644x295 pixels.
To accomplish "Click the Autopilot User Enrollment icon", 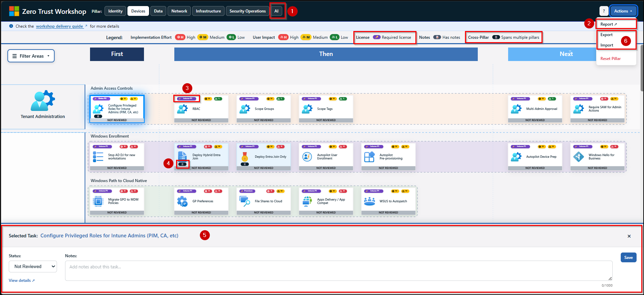I will click(307, 157).
